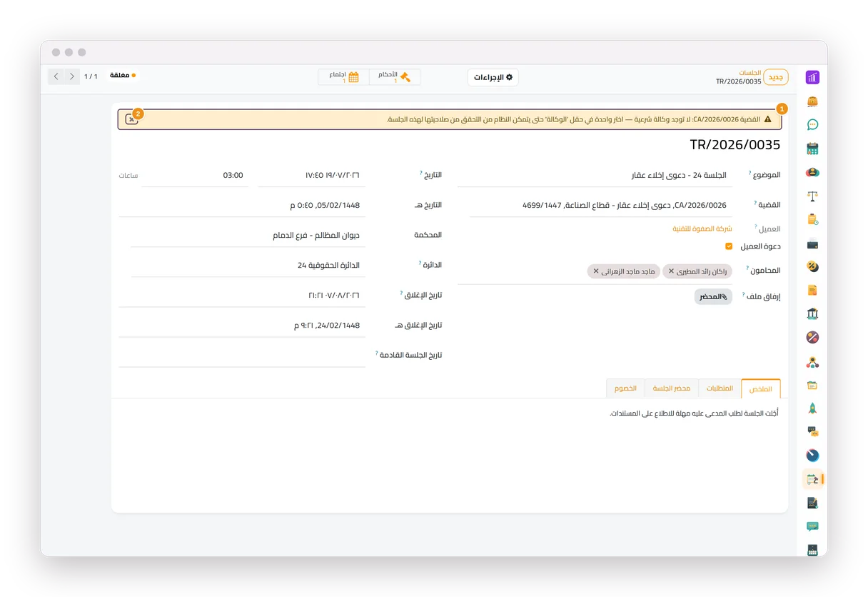Click the Hijri date 05/02/1448 value
The image size is (868, 597).
pyautogui.click(x=325, y=206)
